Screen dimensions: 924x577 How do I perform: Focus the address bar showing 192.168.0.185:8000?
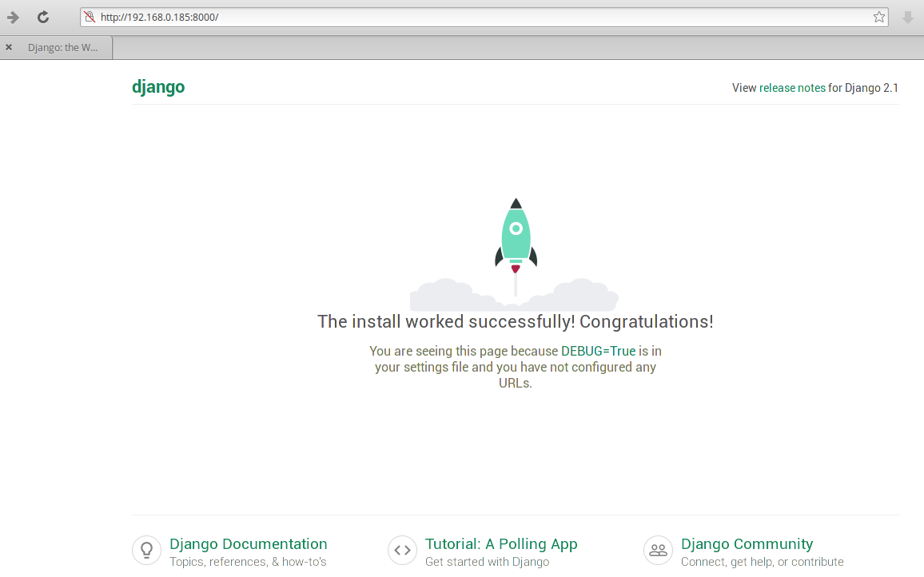click(x=480, y=17)
